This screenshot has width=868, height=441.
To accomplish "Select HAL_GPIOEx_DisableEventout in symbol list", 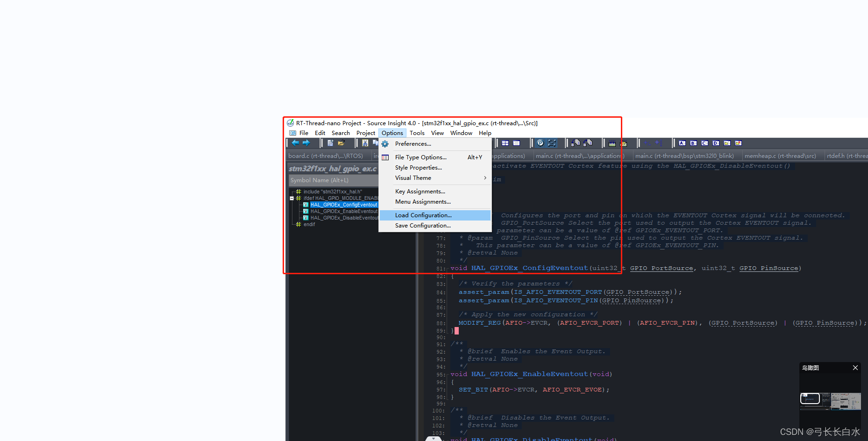I will [344, 218].
